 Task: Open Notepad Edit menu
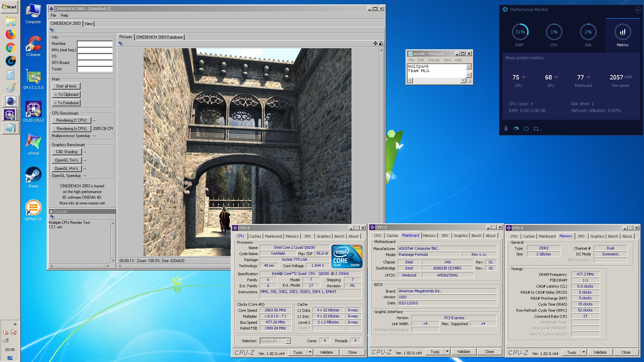pos(421,60)
